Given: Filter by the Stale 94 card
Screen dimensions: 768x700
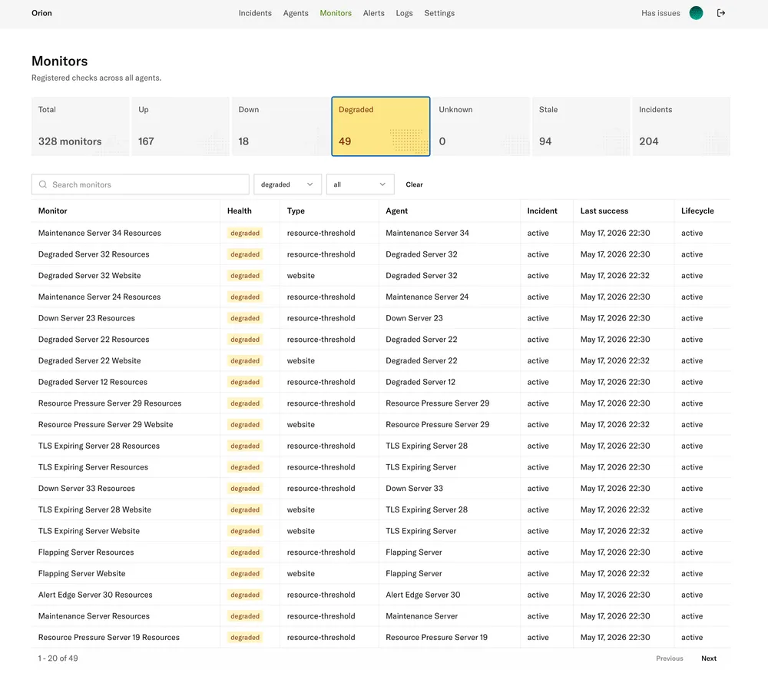Looking at the screenshot, I should pyautogui.click(x=581, y=127).
